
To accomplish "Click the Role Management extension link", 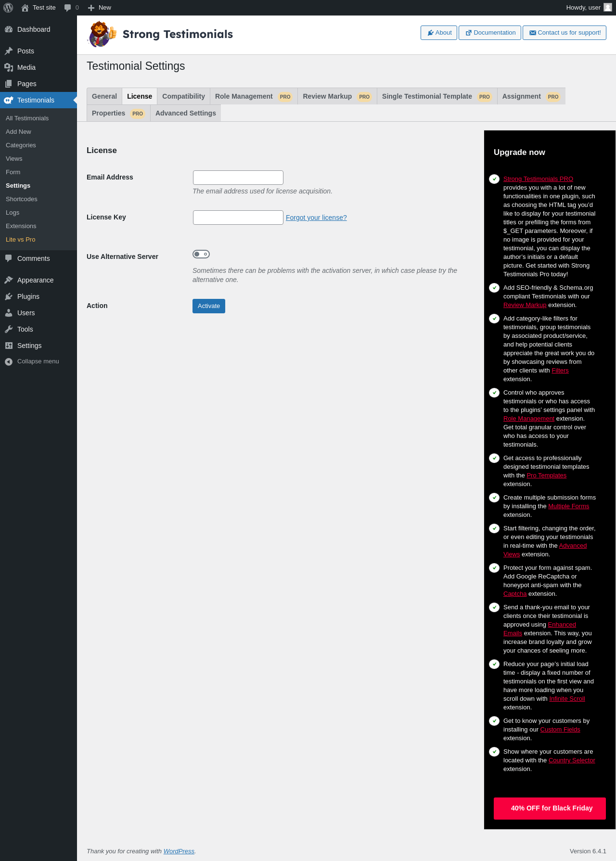I will (529, 419).
